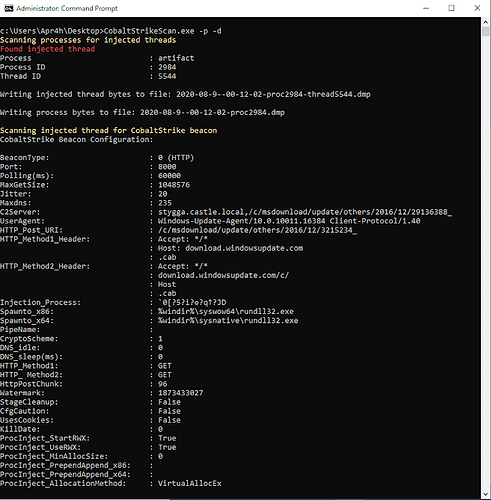
Task: Click the proc2984-thread5544.dmp file name
Action: [x=273, y=94]
